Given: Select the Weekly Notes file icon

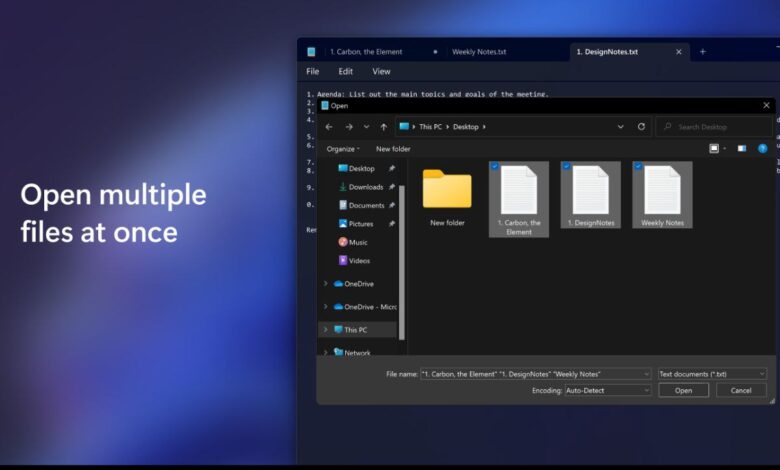Looking at the screenshot, I should coord(662,190).
